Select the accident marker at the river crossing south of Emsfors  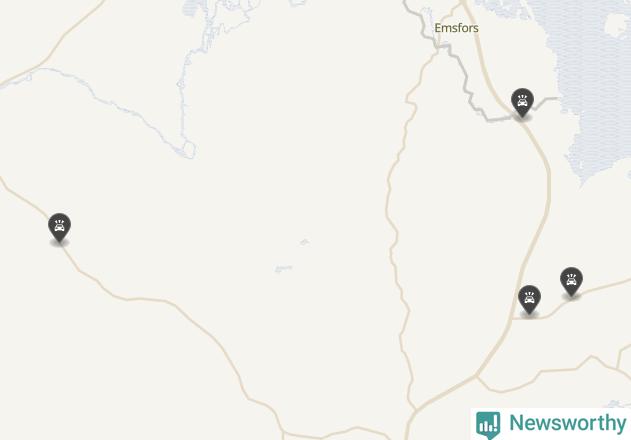coord(522,103)
